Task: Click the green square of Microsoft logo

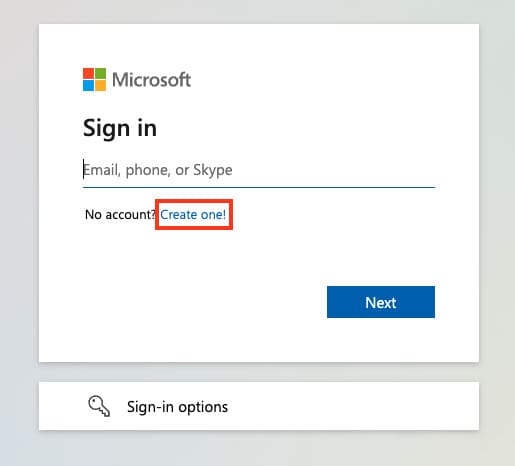Action: coord(100,73)
